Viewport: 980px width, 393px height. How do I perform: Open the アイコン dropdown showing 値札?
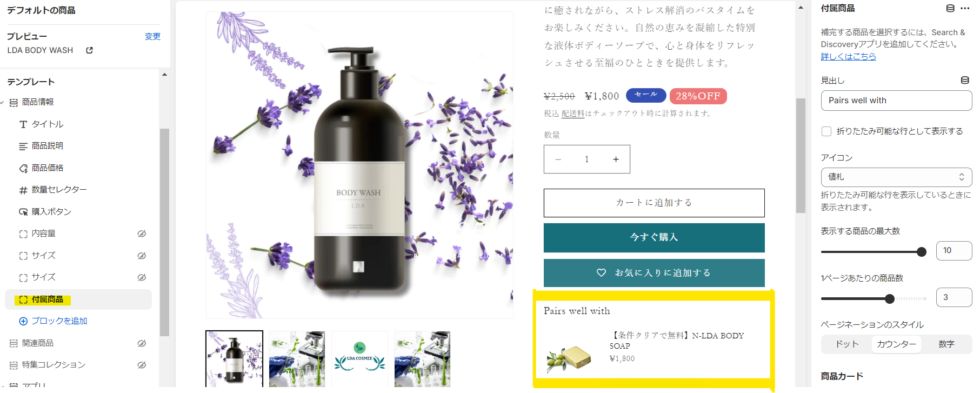click(x=896, y=177)
